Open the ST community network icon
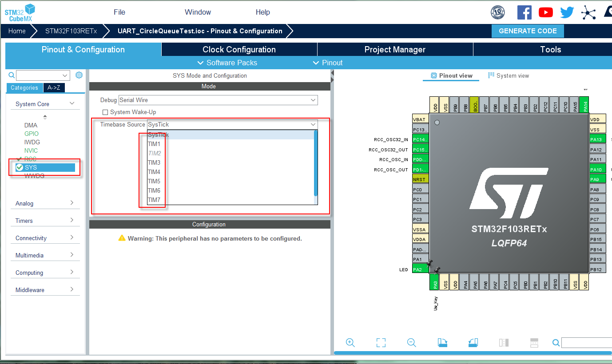The height and width of the screenshot is (364, 612). click(588, 12)
